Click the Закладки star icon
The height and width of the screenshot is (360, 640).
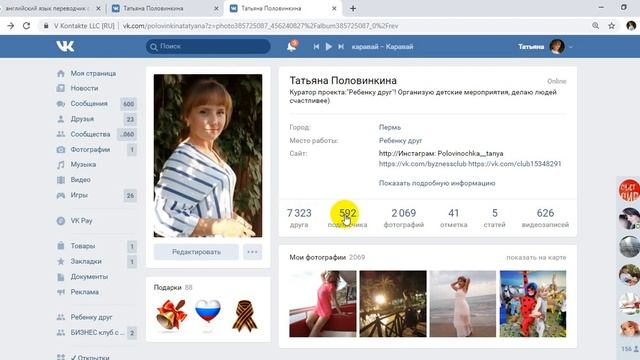click(61, 261)
